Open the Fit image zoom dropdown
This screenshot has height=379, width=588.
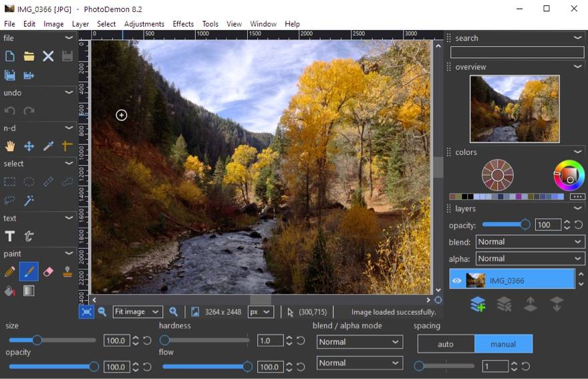pos(138,312)
